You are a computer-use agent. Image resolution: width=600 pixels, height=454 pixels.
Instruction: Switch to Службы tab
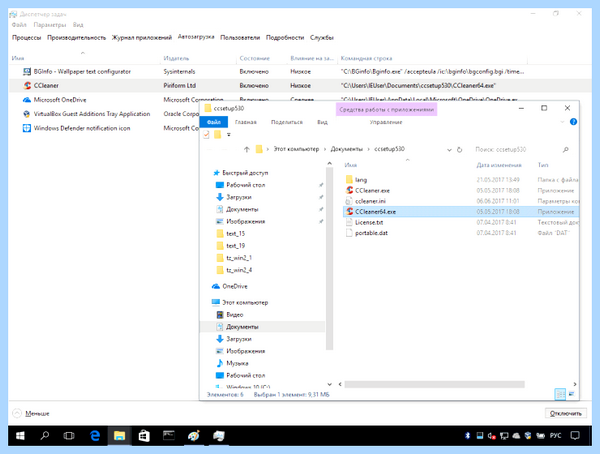click(x=322, y=38)
